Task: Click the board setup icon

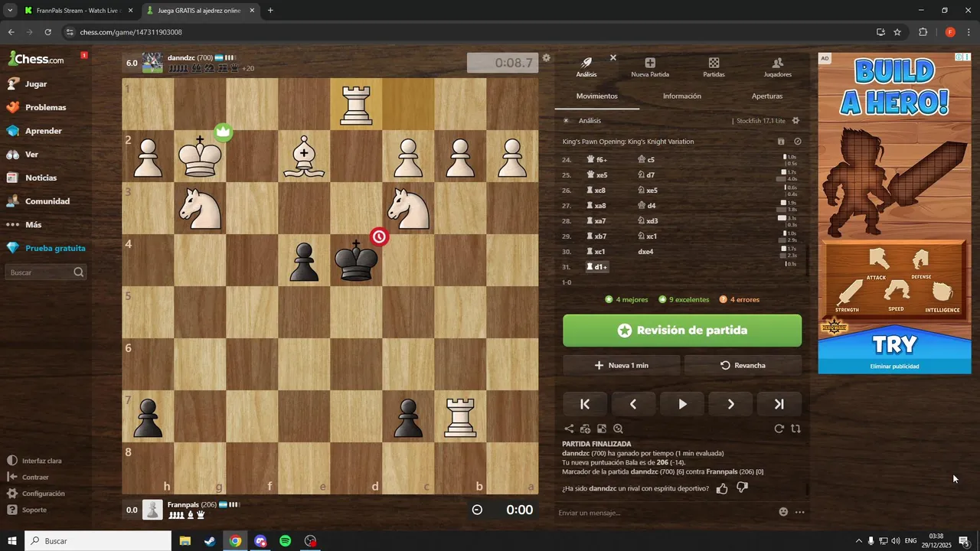Action: point(602,429)
